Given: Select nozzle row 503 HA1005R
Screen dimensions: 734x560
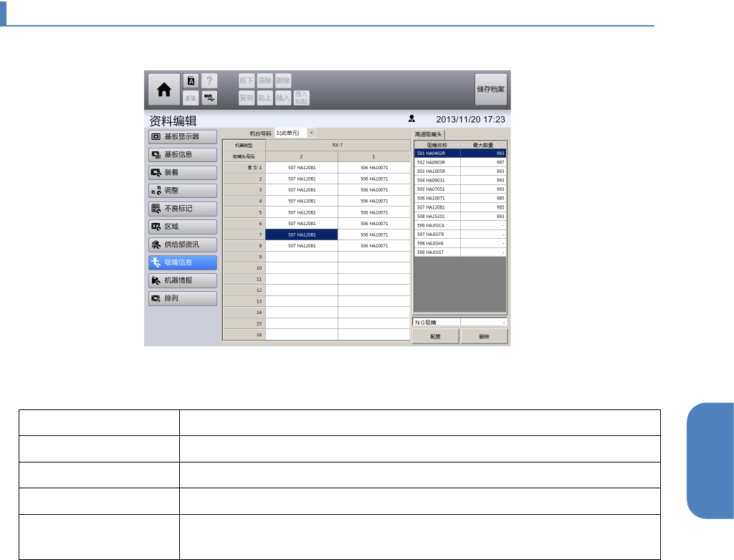Looking at the screenshot, I should [459, 171].
